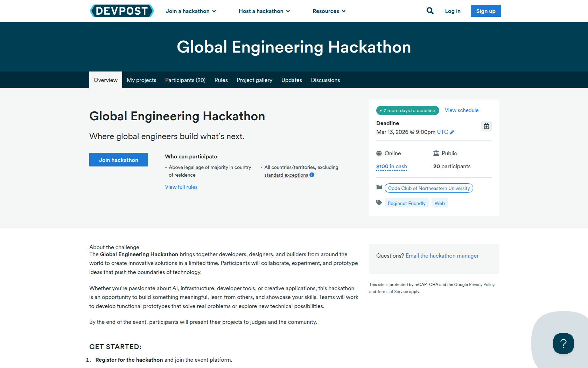Switch to the My projects tab
The image size is (588, 368).
click(x=141, y=80)
